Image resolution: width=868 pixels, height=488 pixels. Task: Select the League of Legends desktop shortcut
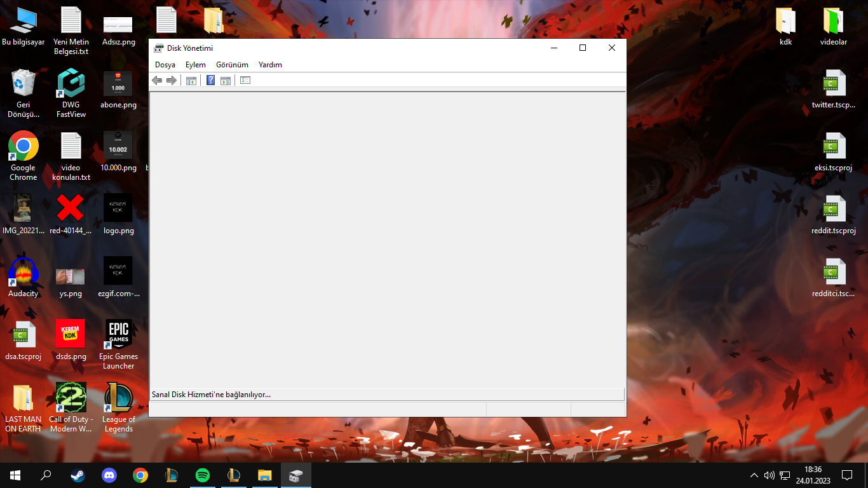coord(118,408)
